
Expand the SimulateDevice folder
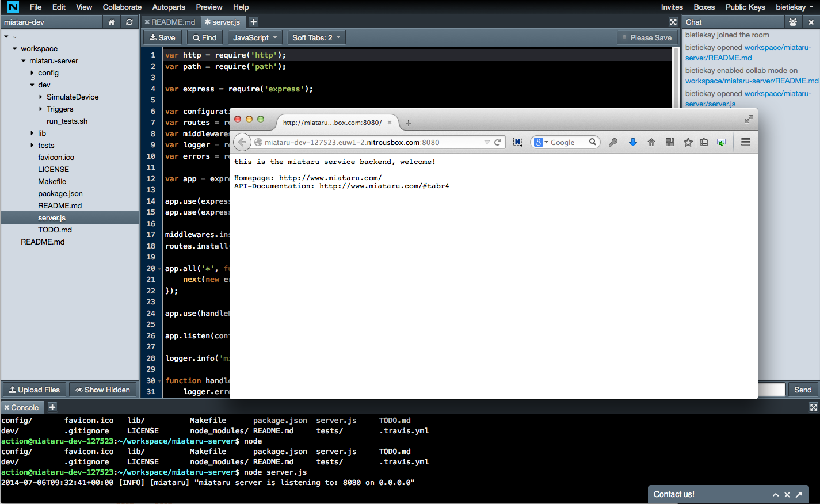tap(41, 97)
